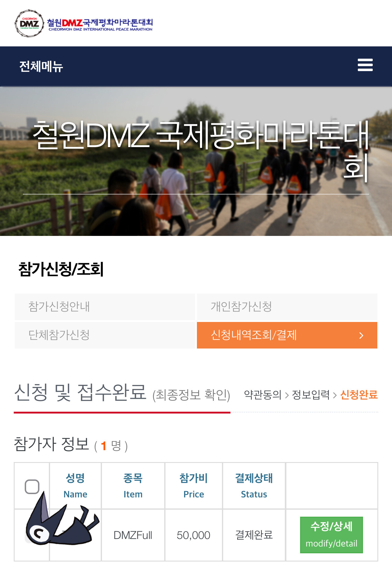Click the 약관동의 step in breadcrumb

click(263, 395)
